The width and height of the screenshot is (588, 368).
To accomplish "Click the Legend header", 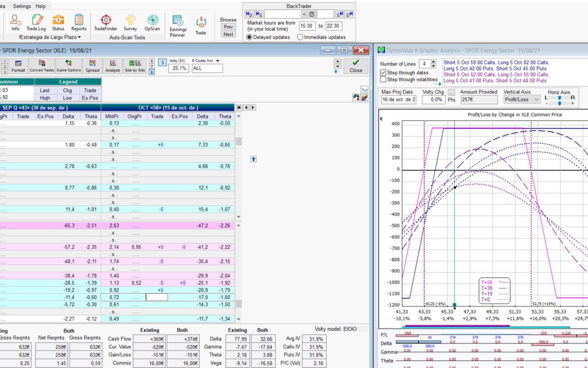I will coord(68,81).
